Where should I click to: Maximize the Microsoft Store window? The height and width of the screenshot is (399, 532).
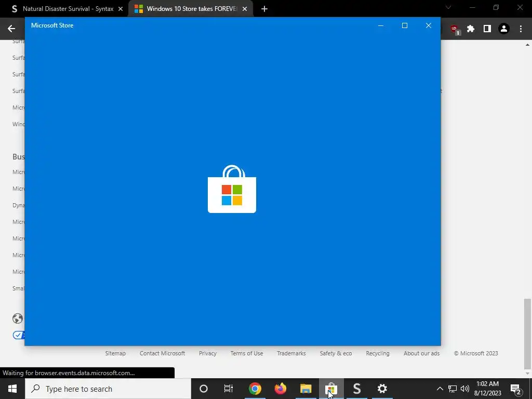coord(404,25)
